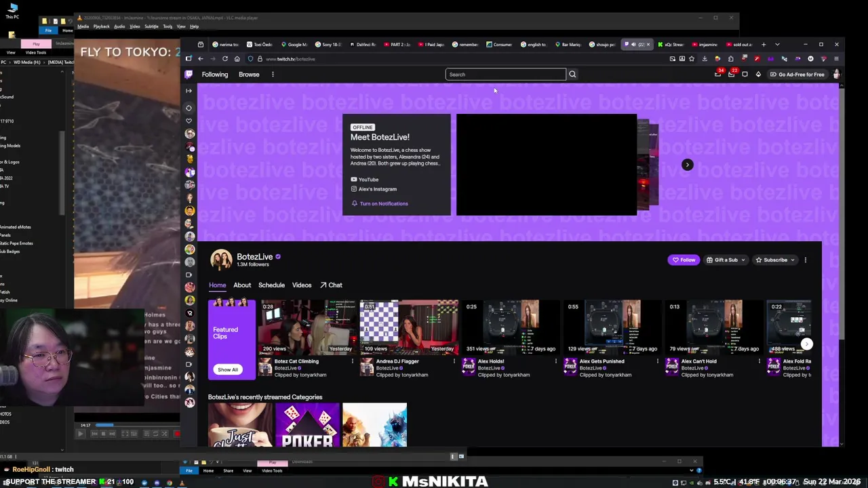Image resolution: width=868 pixels, height=488 pixels.
Task: Open This PC desktop icon
Action: click(12, 10)
